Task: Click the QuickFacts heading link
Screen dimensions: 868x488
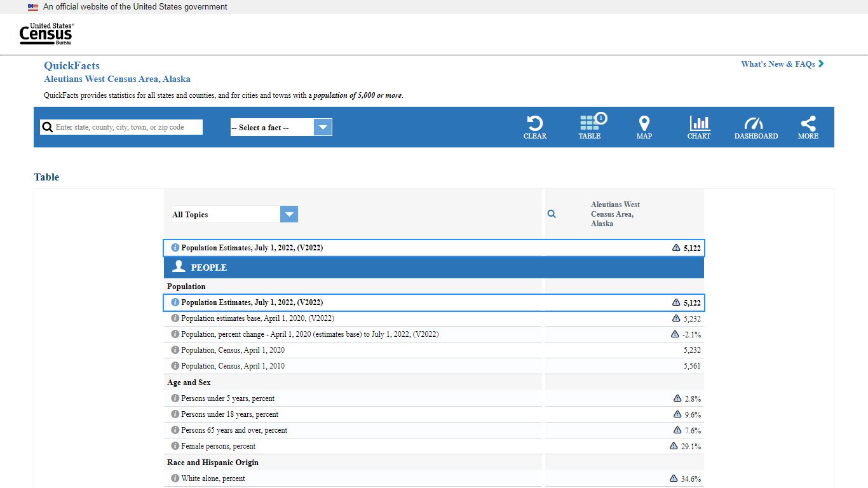Action: pyautogui.click(x=72, y=65)
